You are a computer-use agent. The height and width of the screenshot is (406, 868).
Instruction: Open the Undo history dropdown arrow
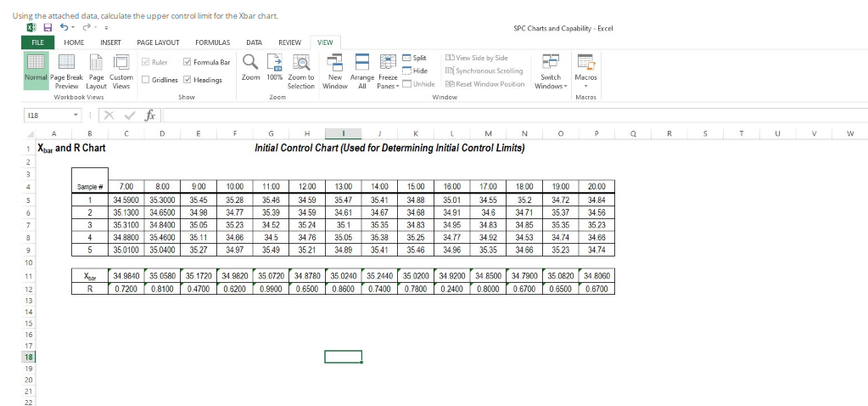tap(73, 27)
